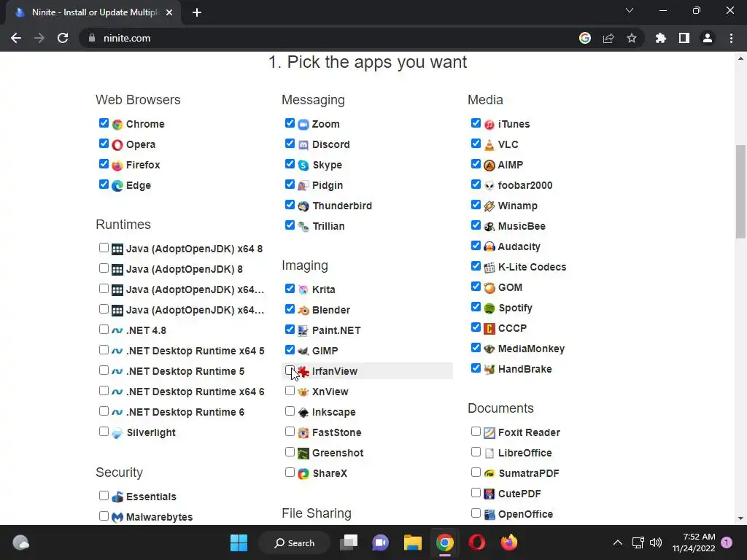Open Windows Start menu
The width and height of the screenshot is (747, 560).
tap(239, 542)
